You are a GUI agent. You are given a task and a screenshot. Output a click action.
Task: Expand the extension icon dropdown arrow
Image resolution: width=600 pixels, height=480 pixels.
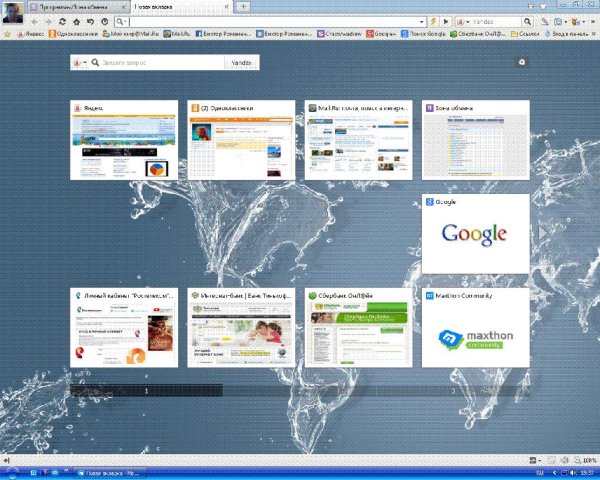[x=583, y=22]
